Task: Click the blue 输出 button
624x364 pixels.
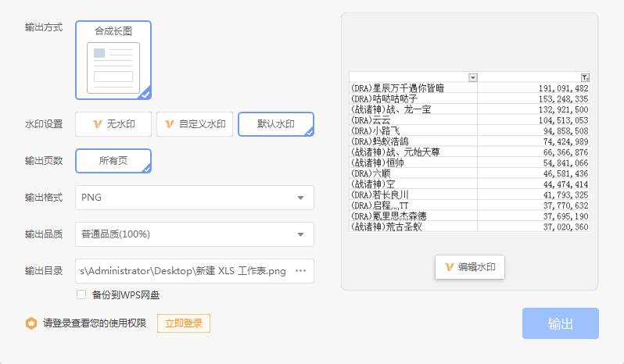Action: [561, 323]
